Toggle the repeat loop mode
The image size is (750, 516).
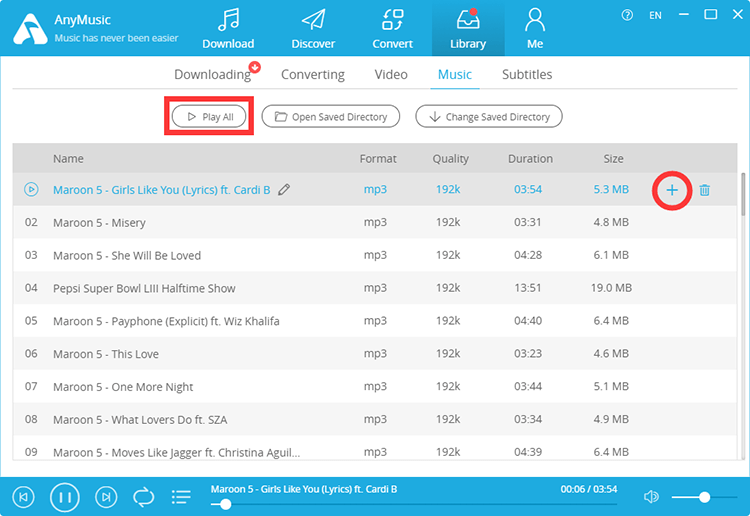(143, 497)
